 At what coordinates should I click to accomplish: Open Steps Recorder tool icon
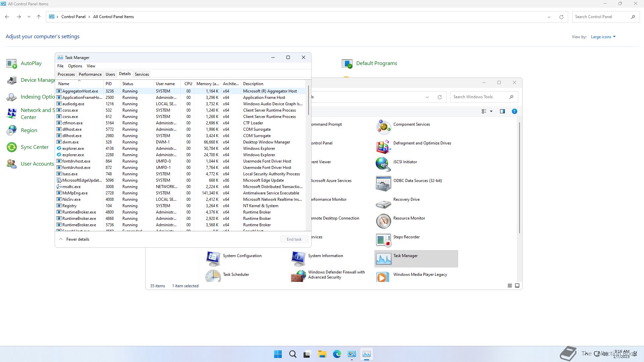tap(383, 240)
